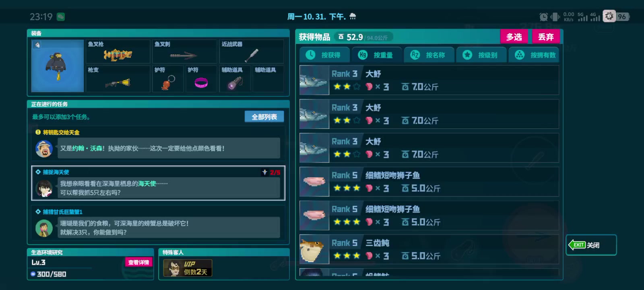The image size is (644, 290).
Task: Open the firearm equipment slot
Action: click(118, 79)
